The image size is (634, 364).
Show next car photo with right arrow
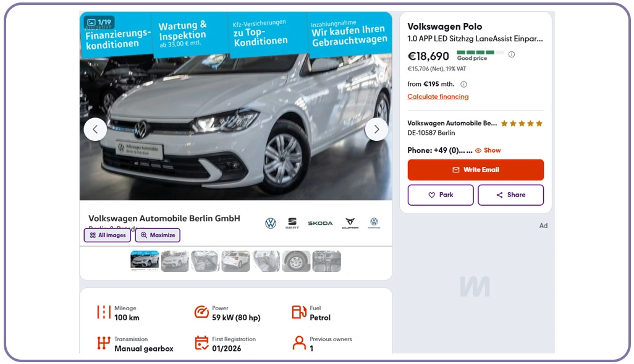point(376,129)
